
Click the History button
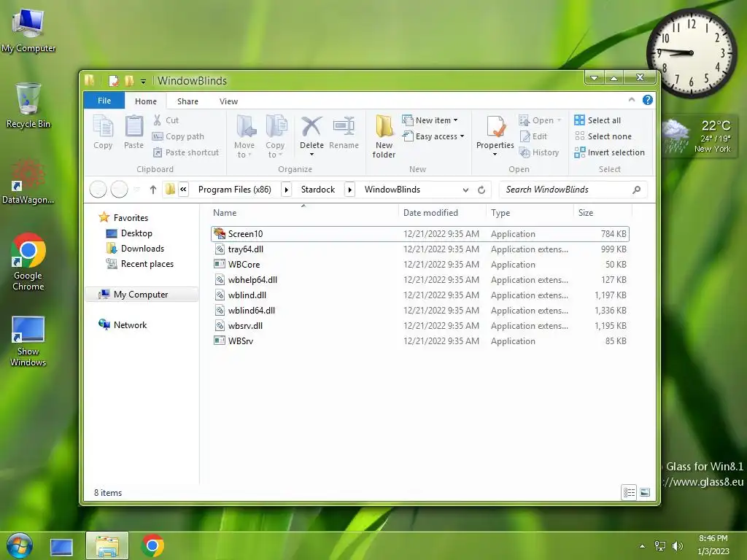539,152
